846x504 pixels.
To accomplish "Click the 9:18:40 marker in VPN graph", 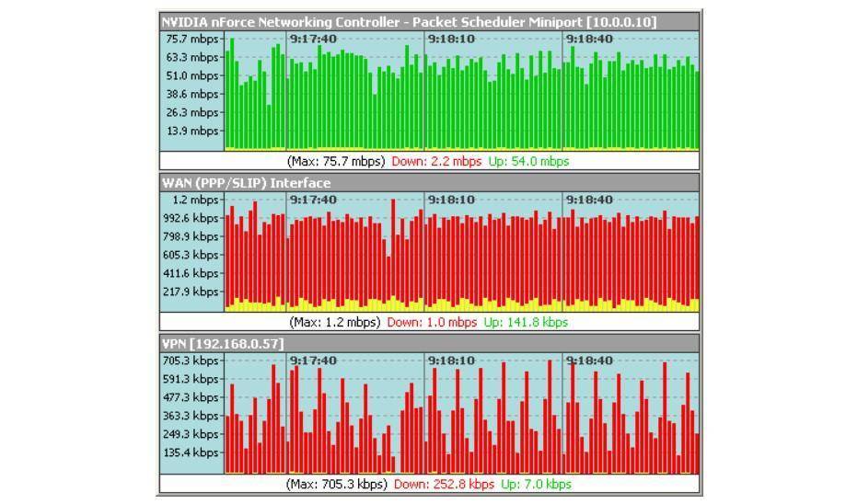I will tap(590, 361).
